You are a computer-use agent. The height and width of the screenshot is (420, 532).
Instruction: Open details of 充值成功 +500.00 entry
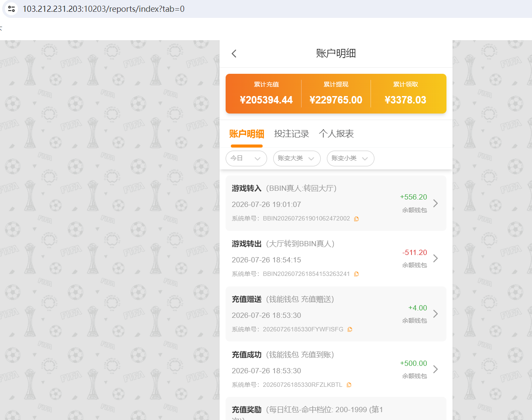point(435,369)
